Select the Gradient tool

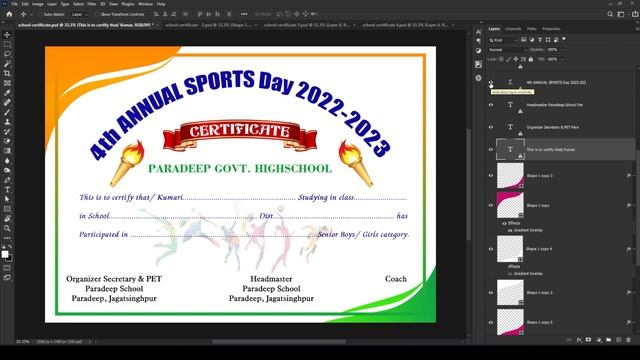coord(7,151)
